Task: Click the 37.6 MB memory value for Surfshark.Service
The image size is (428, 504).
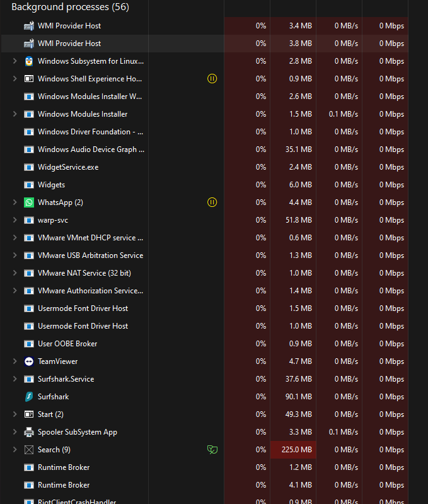Action: coord(299,379)
